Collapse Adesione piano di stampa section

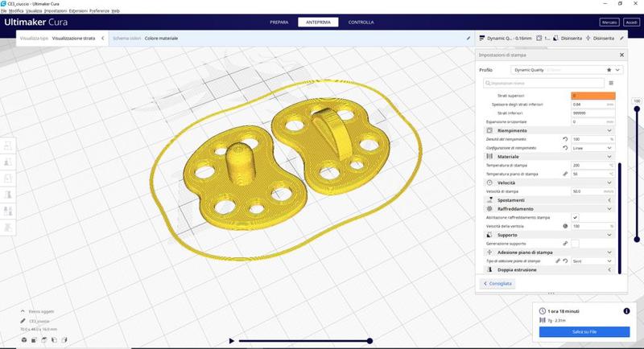click(x=550, y=253)
